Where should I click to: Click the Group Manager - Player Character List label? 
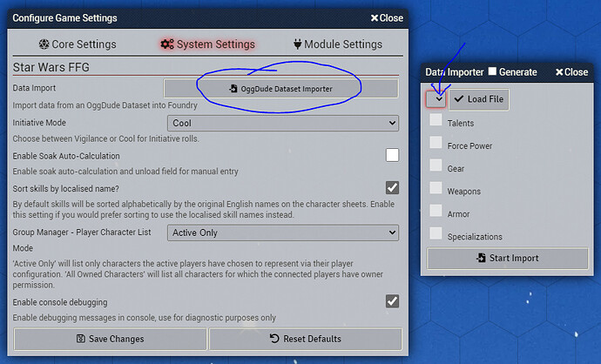[x=82, y=233]
